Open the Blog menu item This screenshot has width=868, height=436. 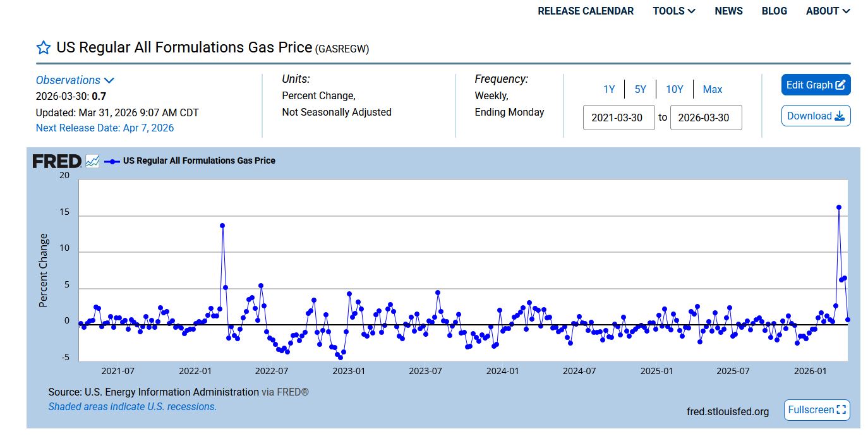774,11
